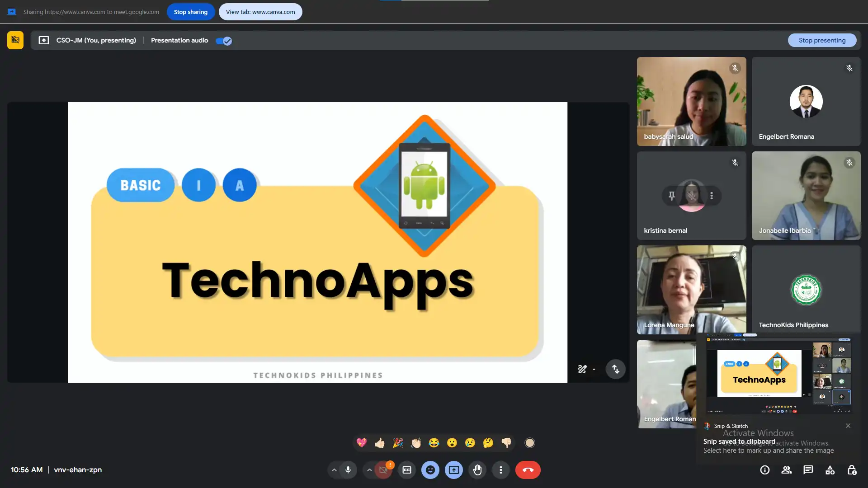Click Engelbert Romana avatar tile
The width and height of the screenshot is (868, 488).
[806, 101]
